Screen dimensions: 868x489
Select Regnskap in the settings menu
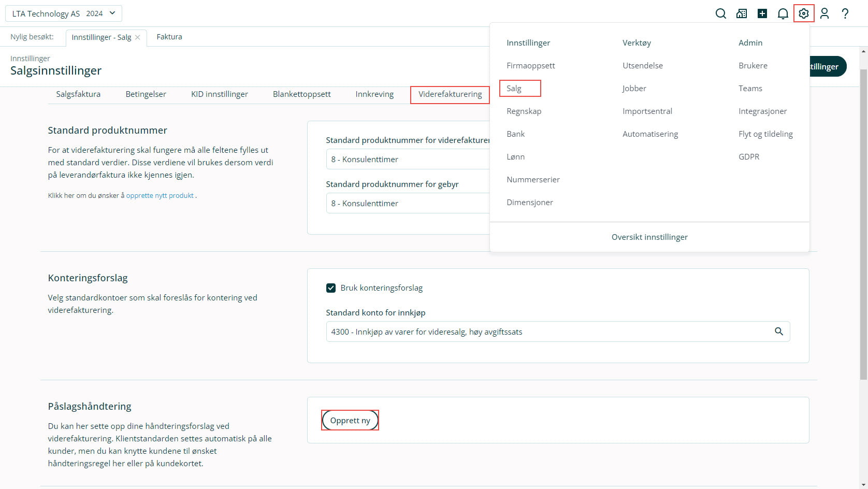pos(524,111)
